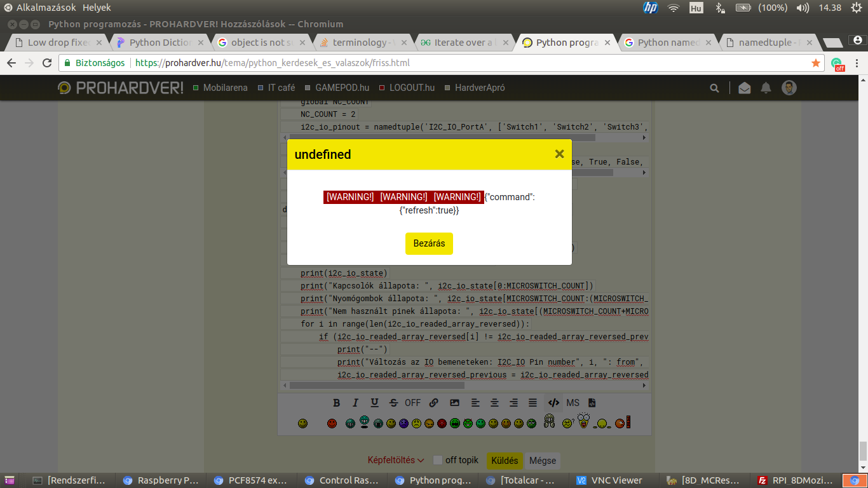868x488 pixels.
Task: Click the MS monospace formatting button
Action: 573,403
